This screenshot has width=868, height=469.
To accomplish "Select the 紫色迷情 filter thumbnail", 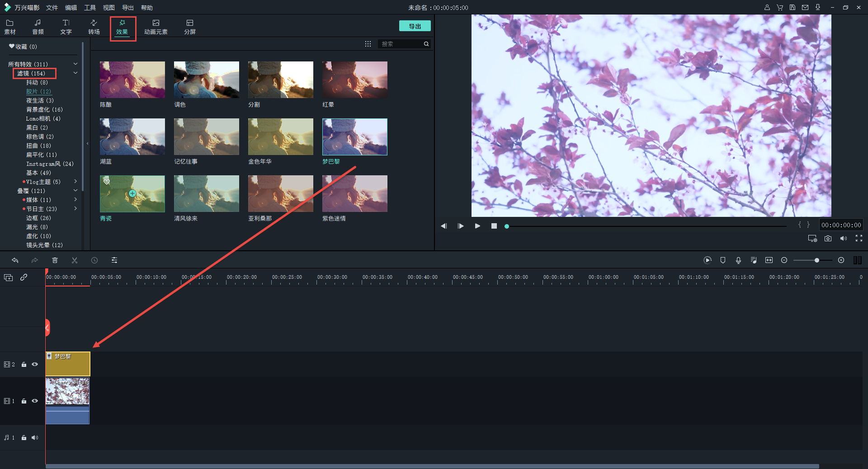I will click(x=354, y=194).
